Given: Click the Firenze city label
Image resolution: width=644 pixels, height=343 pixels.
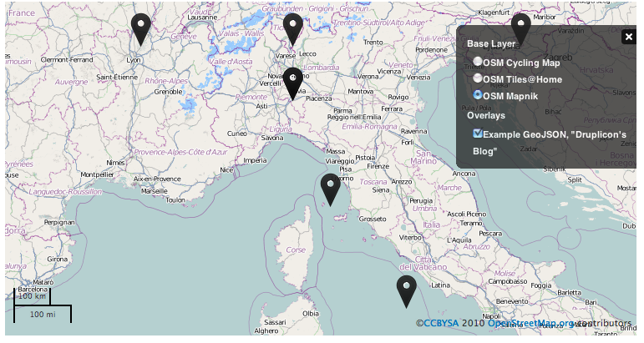Looking at the screenshot, I should pos(378,166).
